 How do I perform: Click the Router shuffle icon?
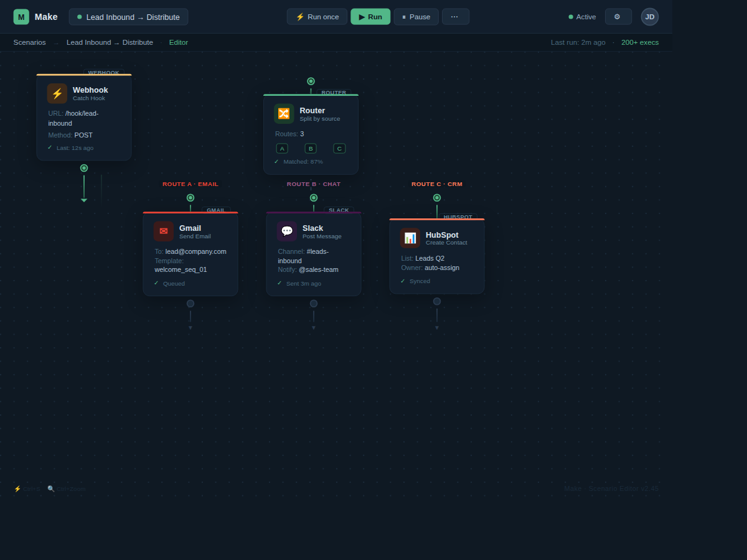(284, 114)
